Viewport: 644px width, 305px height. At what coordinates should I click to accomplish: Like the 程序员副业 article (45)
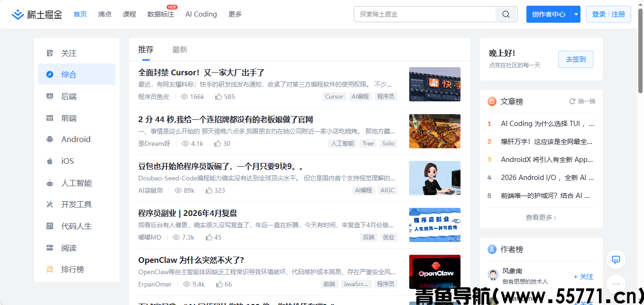coord(209,237)
